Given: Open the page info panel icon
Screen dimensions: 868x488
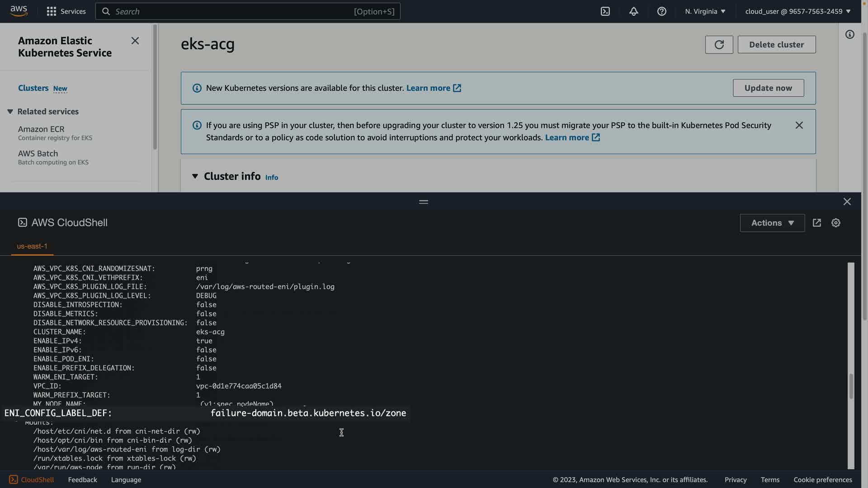Looking at the screenshot, I should click(849, 34).
